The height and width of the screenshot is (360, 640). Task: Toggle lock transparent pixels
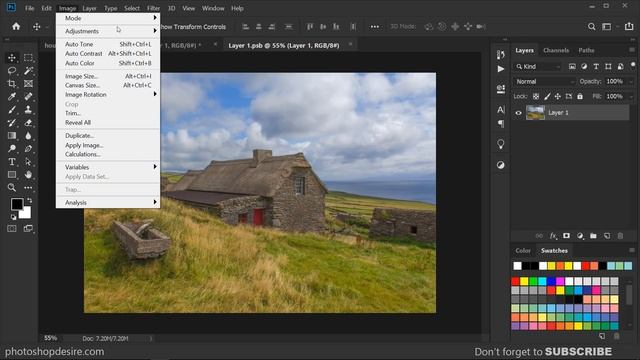(536, 97)
